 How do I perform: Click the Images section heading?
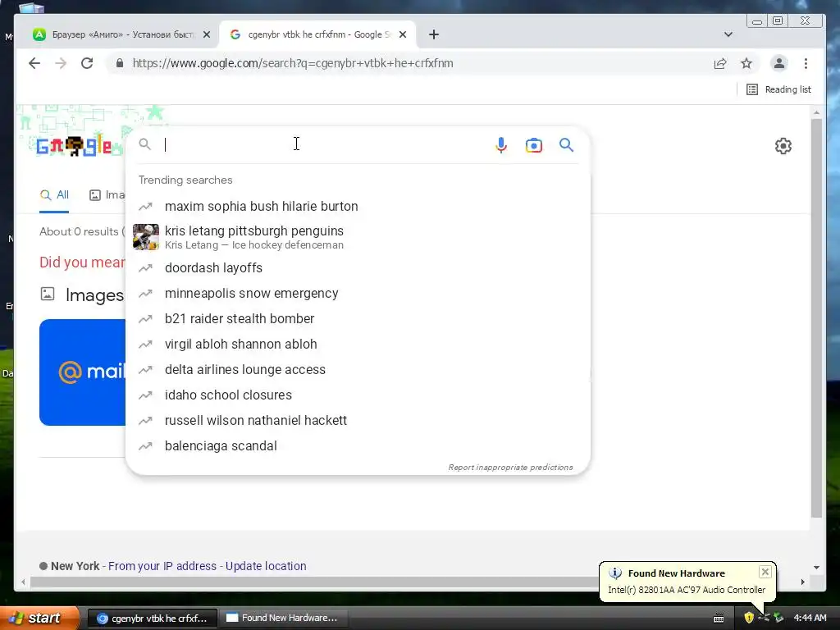[x=94, y=295]
